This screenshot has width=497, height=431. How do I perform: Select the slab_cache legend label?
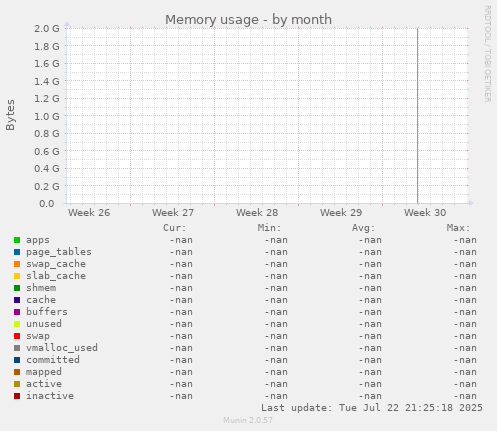tap(56, 276)
